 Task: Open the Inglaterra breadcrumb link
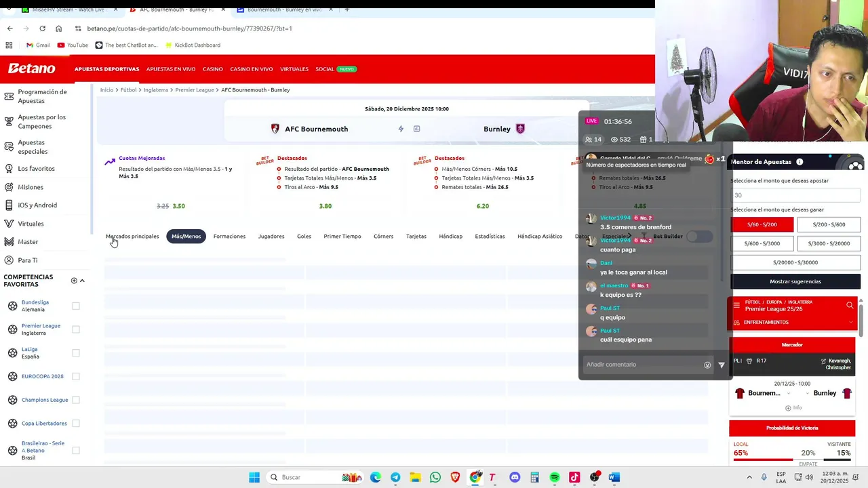coord(156,90)
